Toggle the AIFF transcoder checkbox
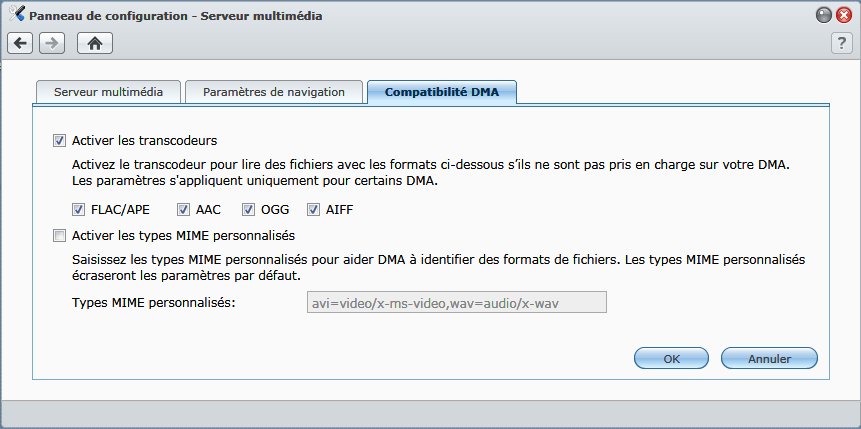The height and width of the screenshot is (429, 861). click(314, 210)
